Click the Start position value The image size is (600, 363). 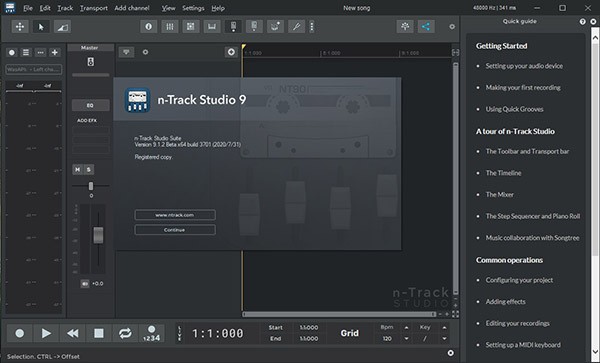tap(308, 328)
